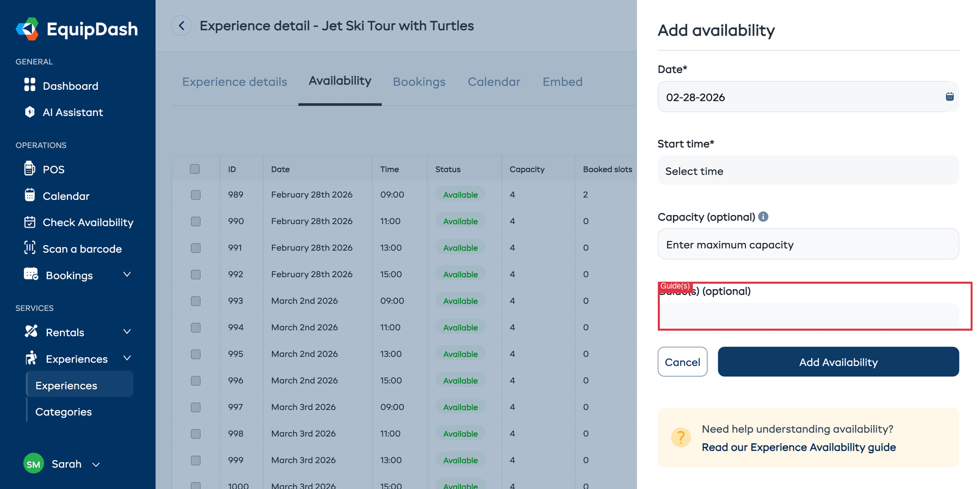Check the box for row ID 993
The image size is (980, 489).
195,301
